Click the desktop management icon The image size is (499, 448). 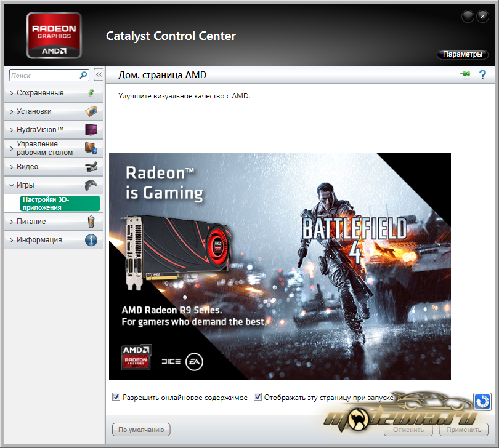coord(91,148)
